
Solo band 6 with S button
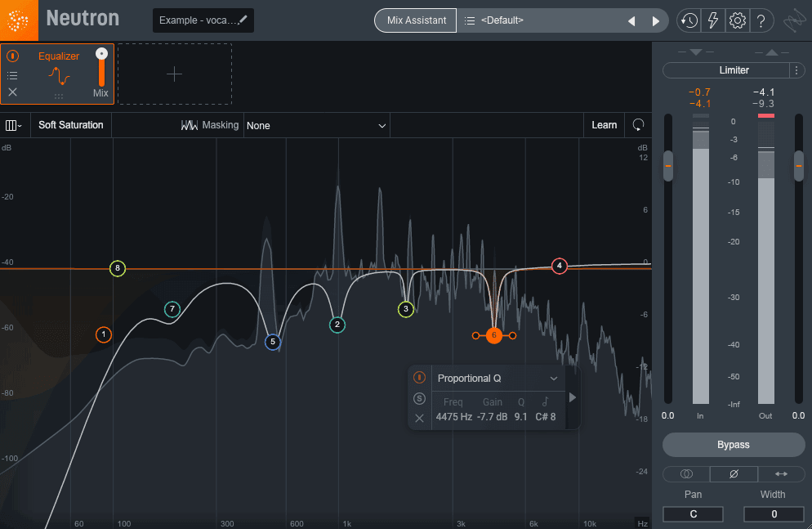419,398
